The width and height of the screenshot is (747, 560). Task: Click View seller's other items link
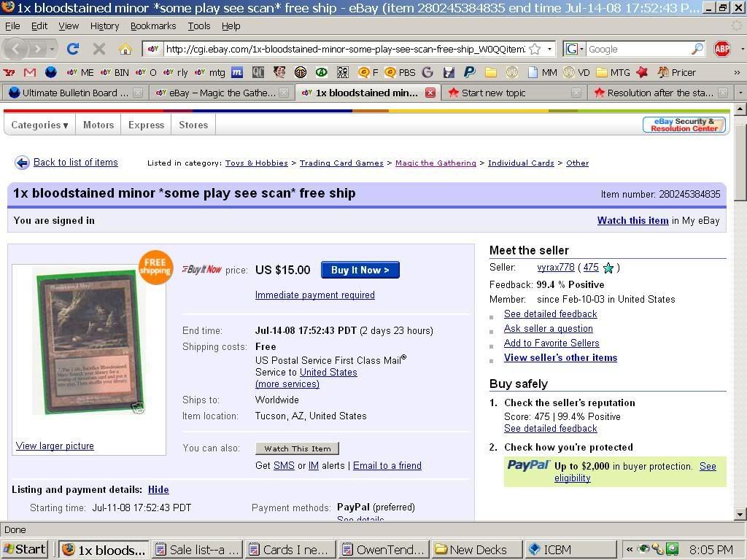[560, 357]
